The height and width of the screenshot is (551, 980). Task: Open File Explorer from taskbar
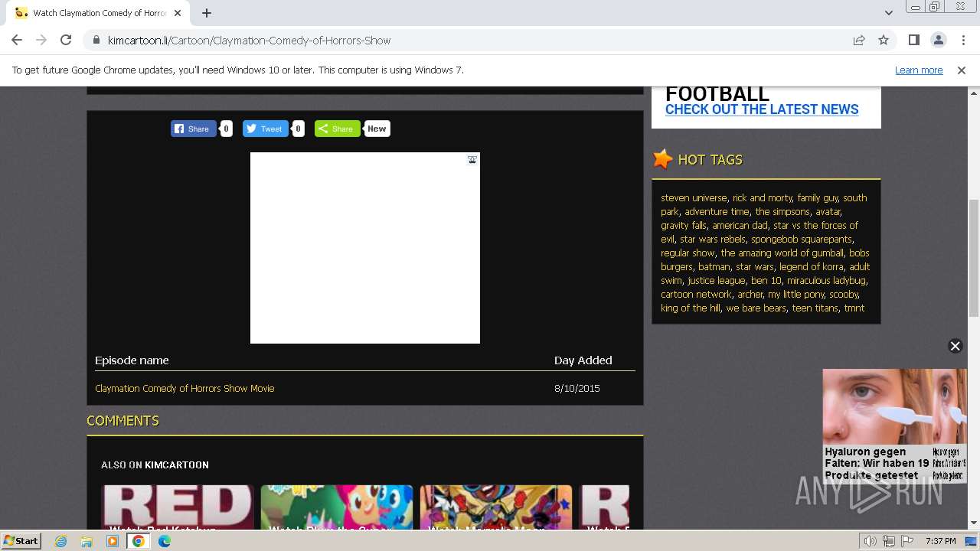point(87,541)
